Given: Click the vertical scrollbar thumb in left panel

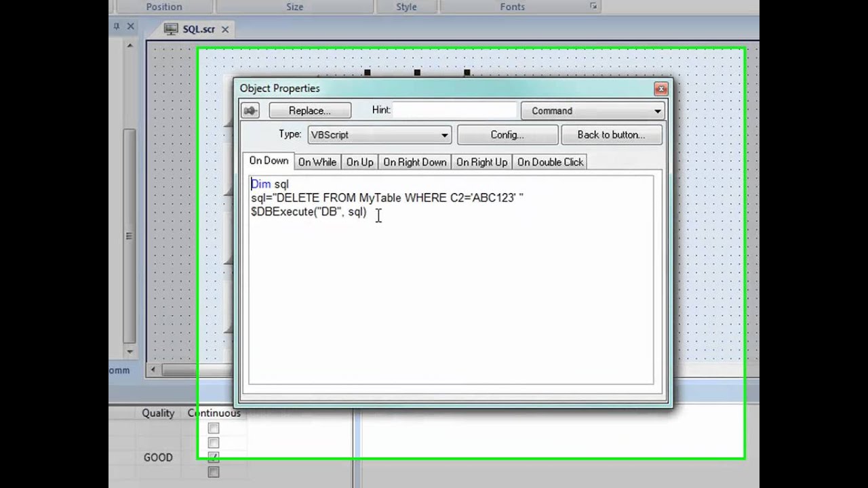Looking at the screenshot, I should pos(130,235).
